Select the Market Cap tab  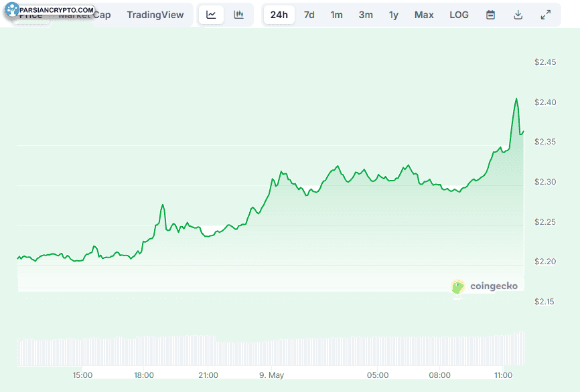[84, 15]
